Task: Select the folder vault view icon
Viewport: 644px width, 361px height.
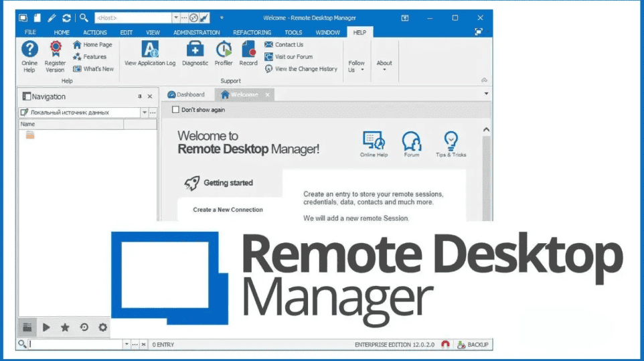Action: point(27,328)
